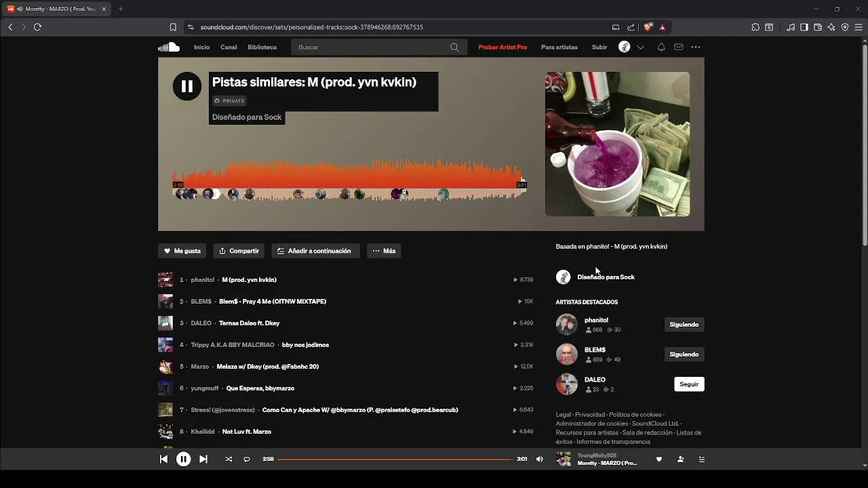Open Diseñado para Sock profile link
The image size is (868, 488).
tap(606, 277)
